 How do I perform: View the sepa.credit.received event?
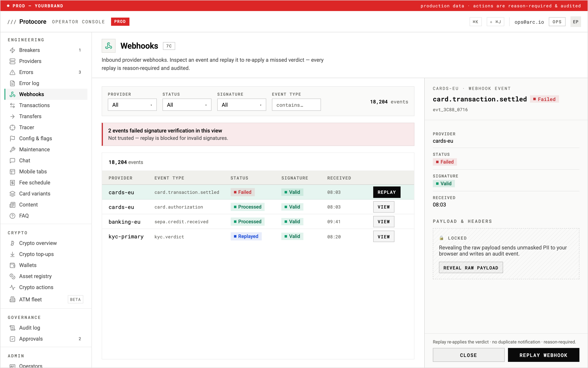click(384, 222)
